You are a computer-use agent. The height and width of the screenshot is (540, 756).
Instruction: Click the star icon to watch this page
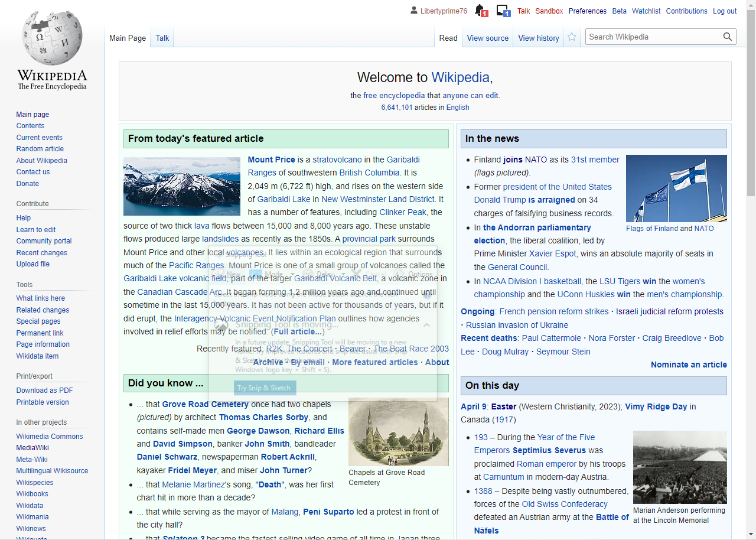pyautogui.click(x=572, y=37)
